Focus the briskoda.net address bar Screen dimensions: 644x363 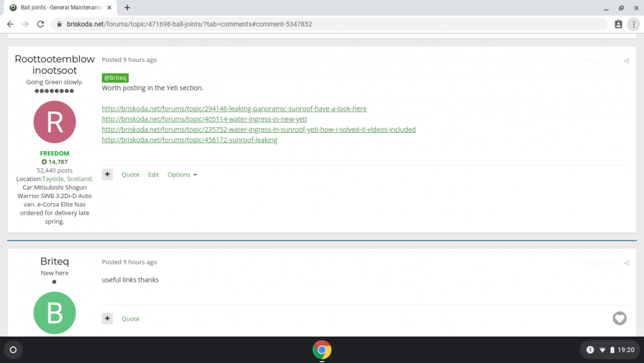click(x=328, y=25)
